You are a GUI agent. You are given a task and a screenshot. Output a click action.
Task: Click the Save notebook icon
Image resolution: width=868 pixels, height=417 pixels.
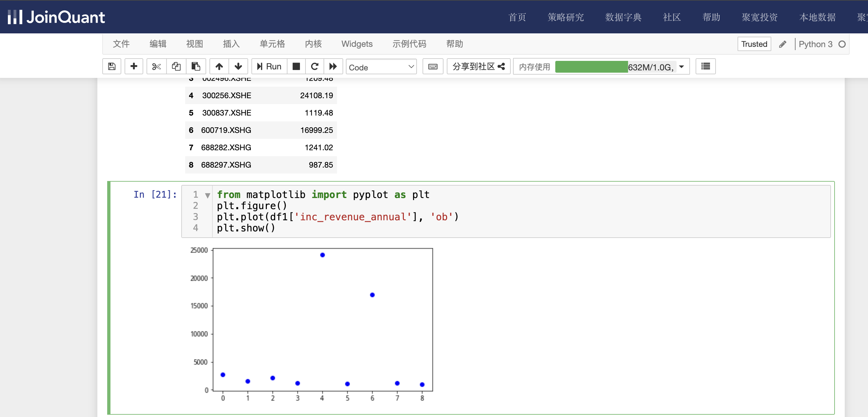[111, 67]
